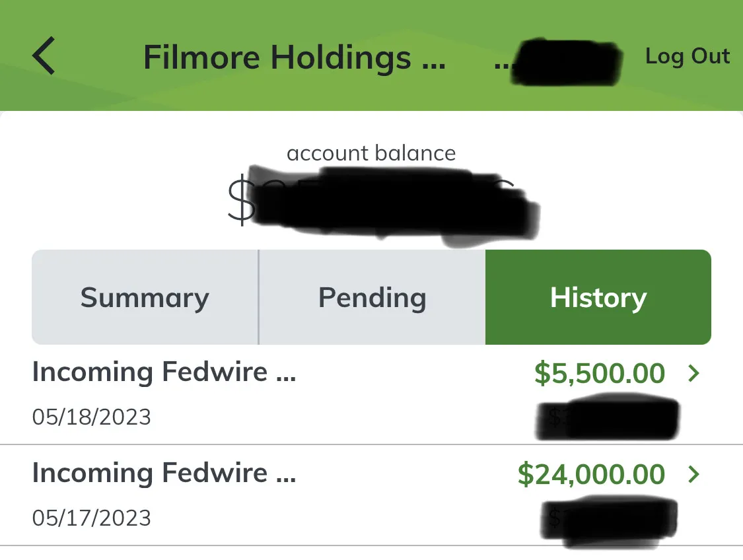The width and height of the screenshot is (743, 560).
Task: Open the Pending tab
Action: click(372, 297)
